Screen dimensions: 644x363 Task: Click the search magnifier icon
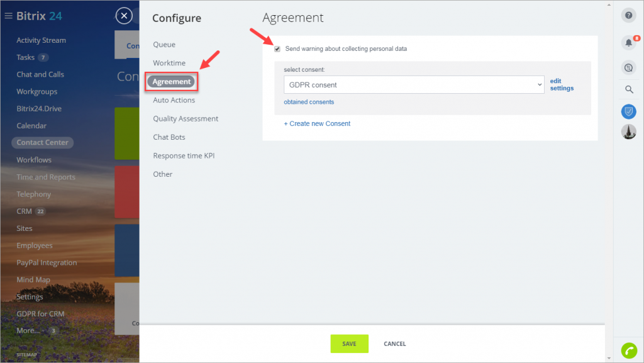click(x=629, y=89)
